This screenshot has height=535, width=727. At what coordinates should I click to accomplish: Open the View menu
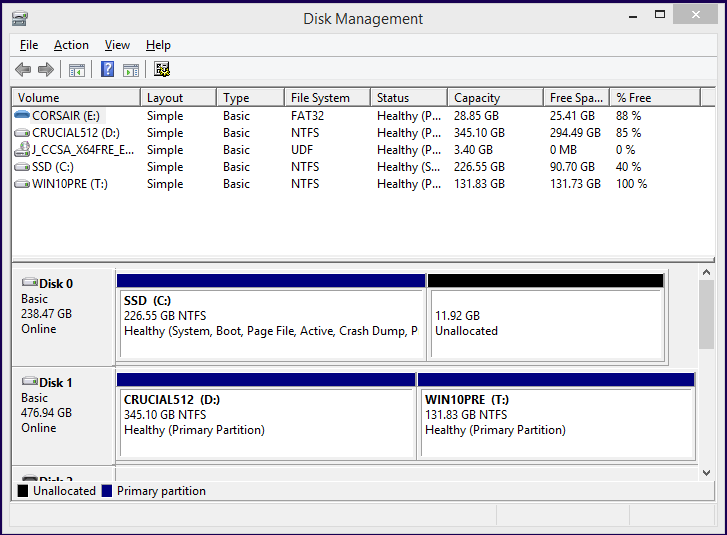(117, 45)
